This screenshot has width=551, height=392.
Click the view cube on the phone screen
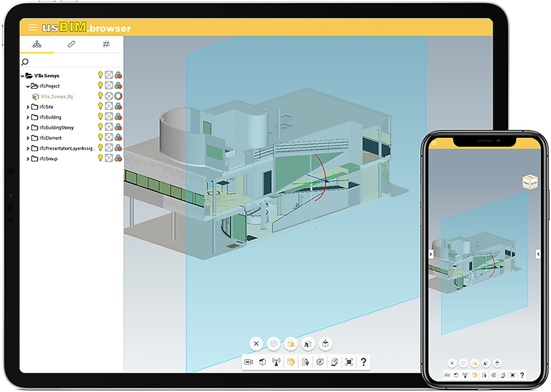[x=529, y=182]
